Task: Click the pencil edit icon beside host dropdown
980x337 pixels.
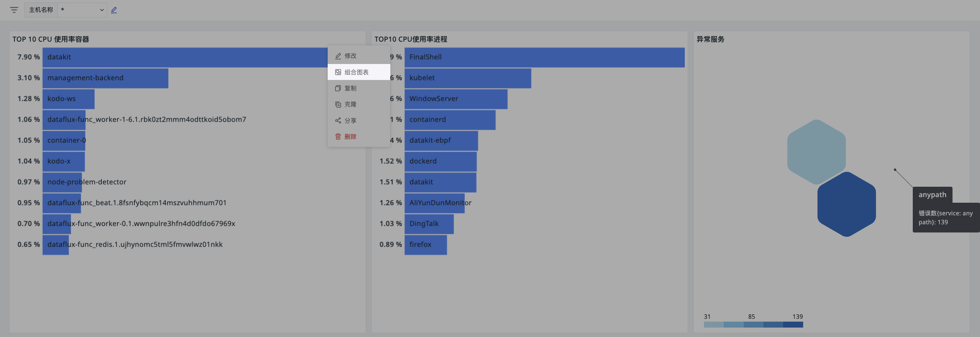Action: (114, 10)
